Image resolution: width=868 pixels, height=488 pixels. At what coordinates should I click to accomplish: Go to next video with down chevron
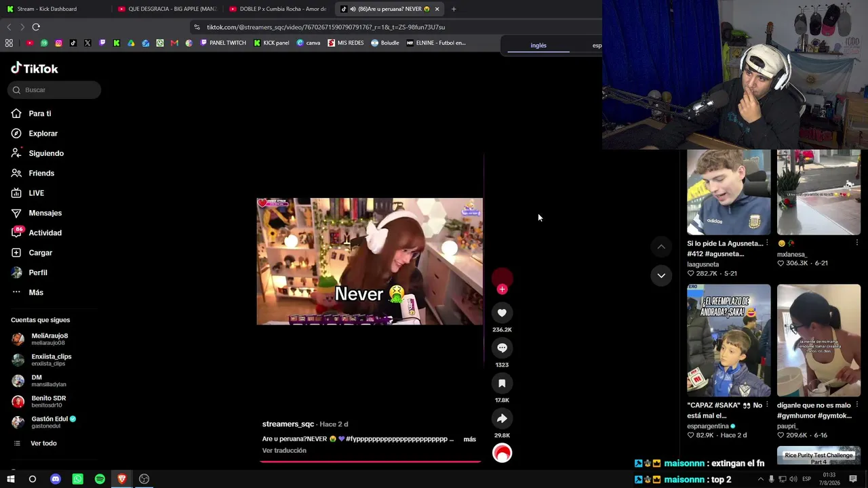point(661,275)
